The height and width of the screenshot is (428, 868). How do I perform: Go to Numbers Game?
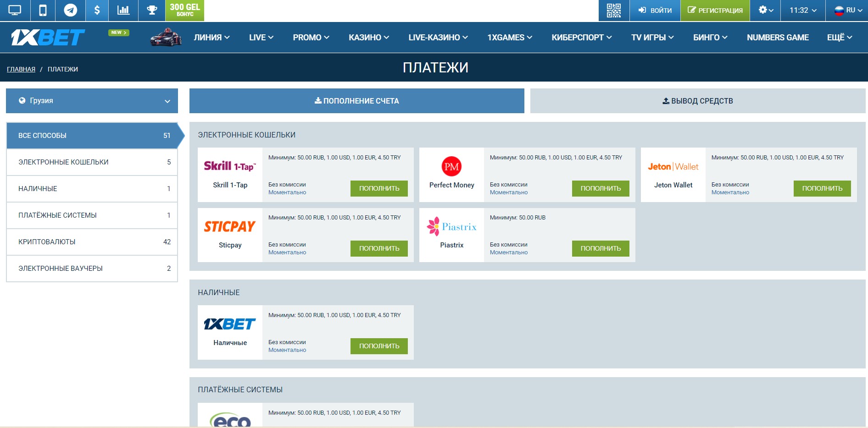[x=778, y=38]
